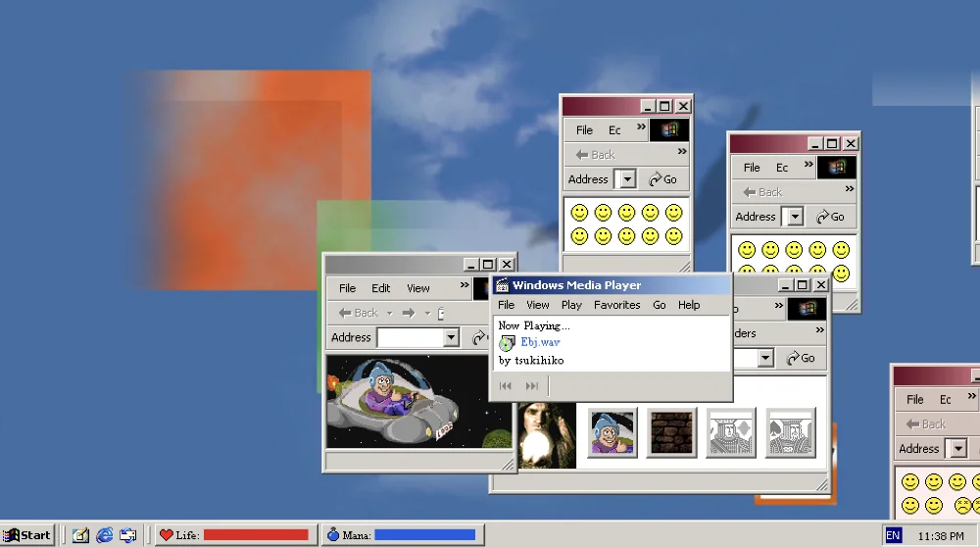Open Address dropdown in top center smiley window
980x548 pixels.
627,180
